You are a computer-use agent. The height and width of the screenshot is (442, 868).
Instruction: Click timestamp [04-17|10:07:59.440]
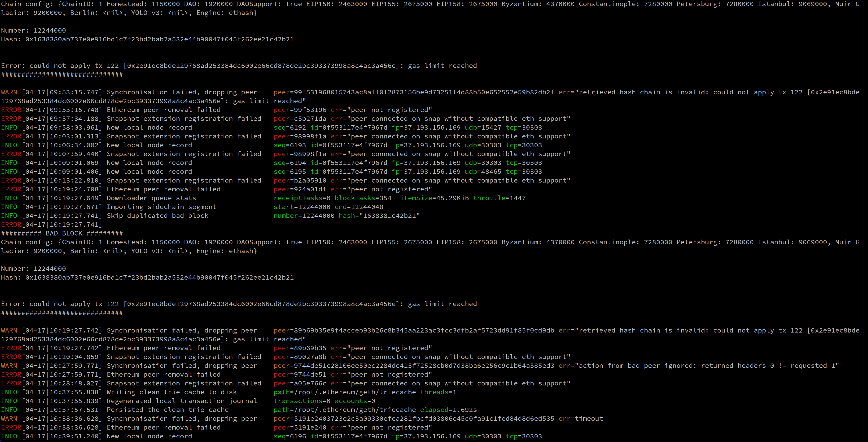tap(62, 154)
